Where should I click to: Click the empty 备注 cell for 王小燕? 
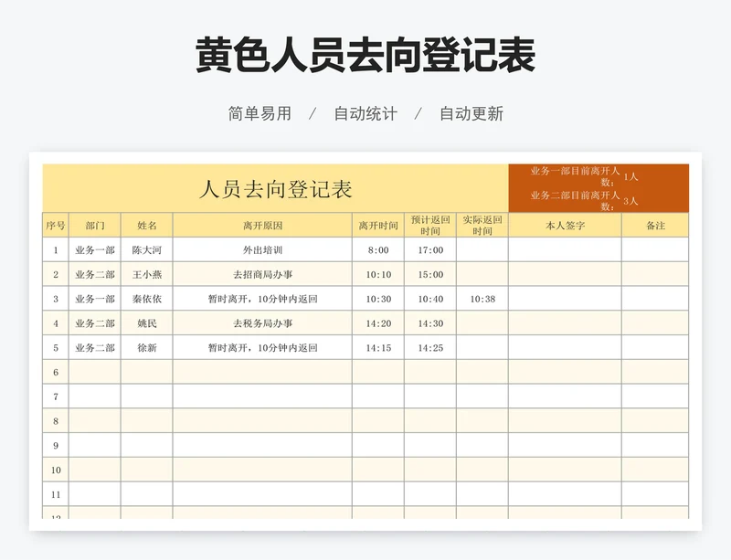pyautogui.click(x=655, y=274)
